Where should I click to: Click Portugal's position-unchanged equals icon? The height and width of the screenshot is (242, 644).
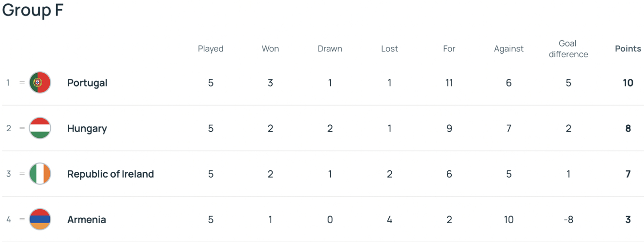point(22,83)
